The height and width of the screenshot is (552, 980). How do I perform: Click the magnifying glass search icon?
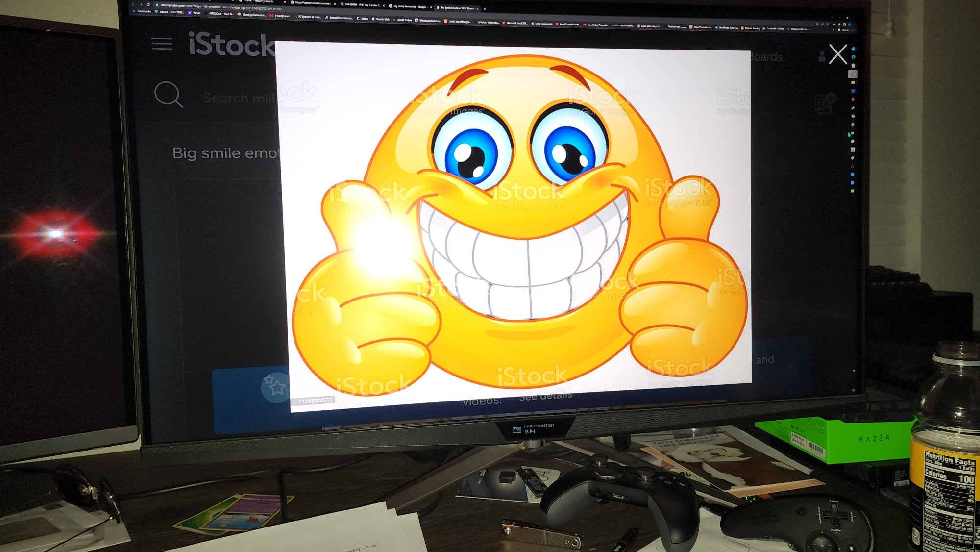point(169,94)
